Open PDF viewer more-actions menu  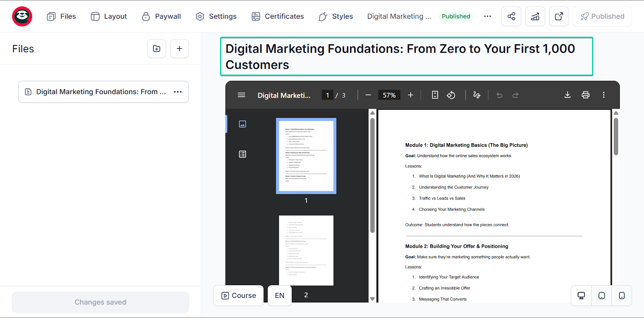[603, 95]
